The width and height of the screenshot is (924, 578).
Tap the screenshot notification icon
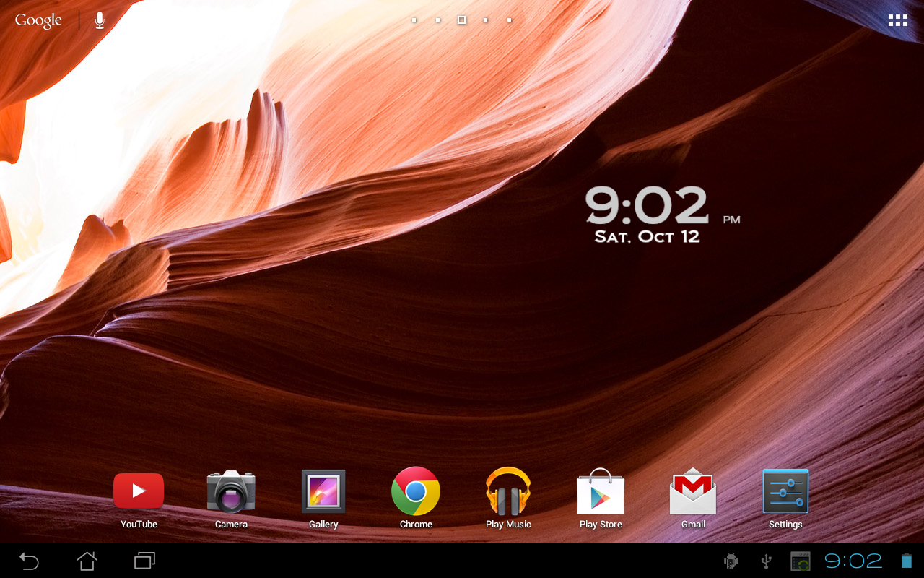pos(800,561)
